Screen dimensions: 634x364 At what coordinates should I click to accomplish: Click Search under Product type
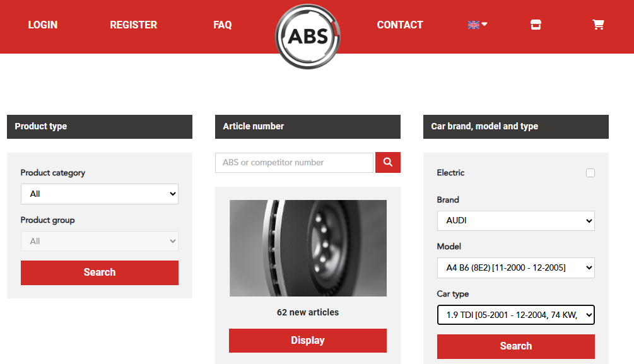100,273
